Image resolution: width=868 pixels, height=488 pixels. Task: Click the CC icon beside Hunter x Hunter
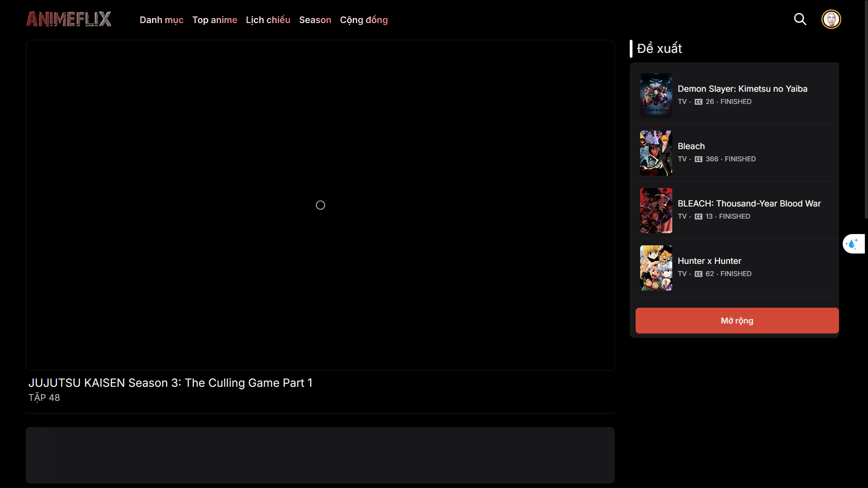[699, 274]
